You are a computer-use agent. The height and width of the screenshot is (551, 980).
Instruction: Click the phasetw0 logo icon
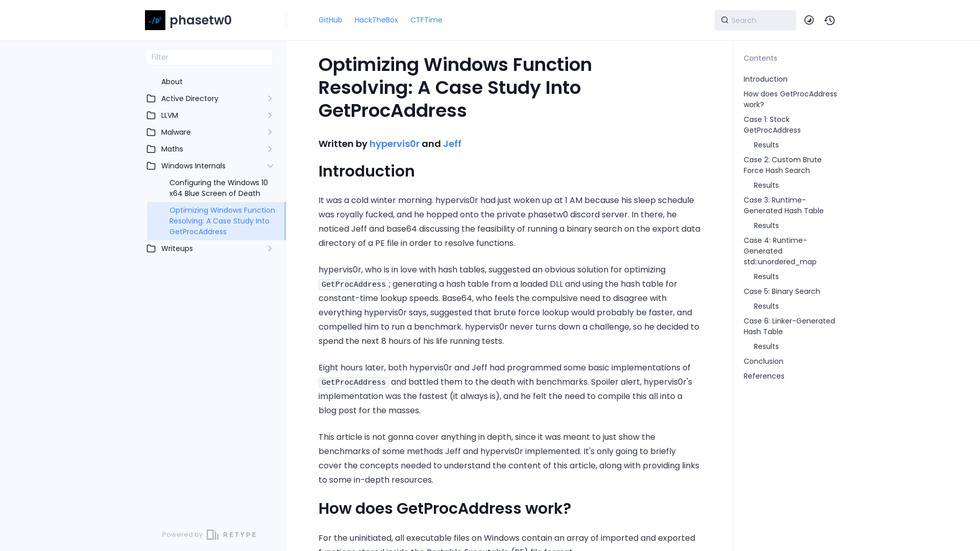155,20
